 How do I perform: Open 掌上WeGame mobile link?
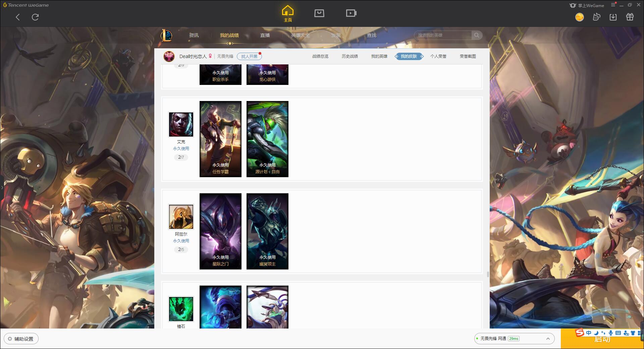pyautogui.click(x=586, y=5)
